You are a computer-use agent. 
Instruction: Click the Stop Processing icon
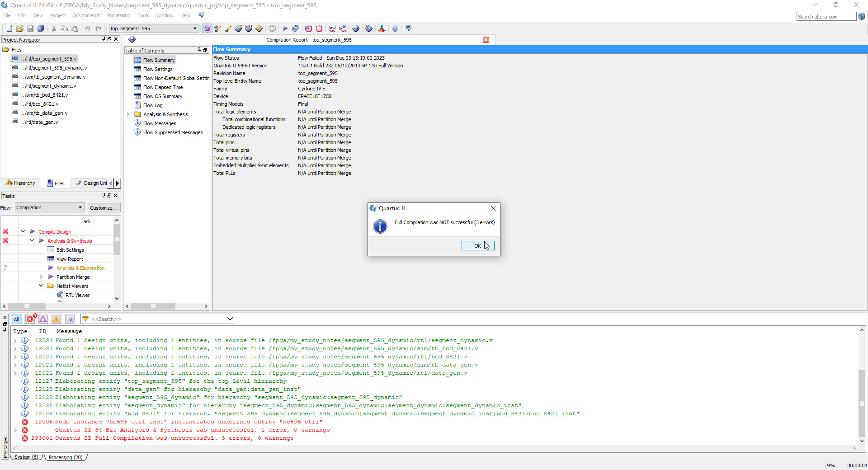coord(272,28)
